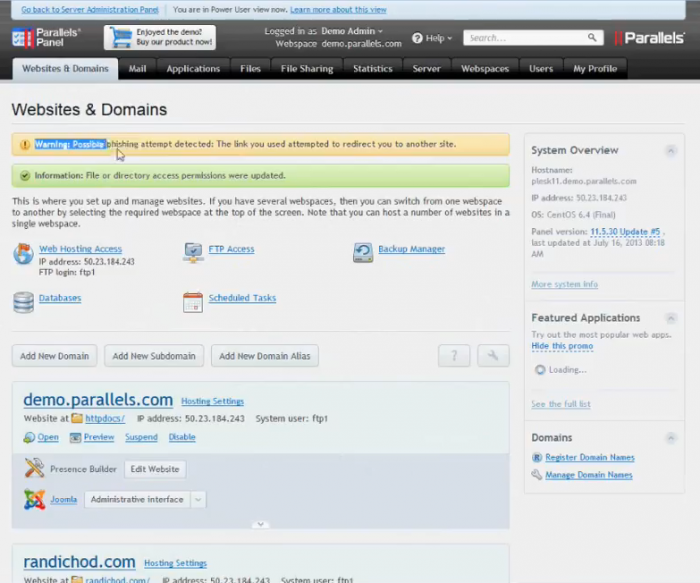Screen dimensions: 700x583
Task: Click the Joomla application link
Action: pos(63,500)
